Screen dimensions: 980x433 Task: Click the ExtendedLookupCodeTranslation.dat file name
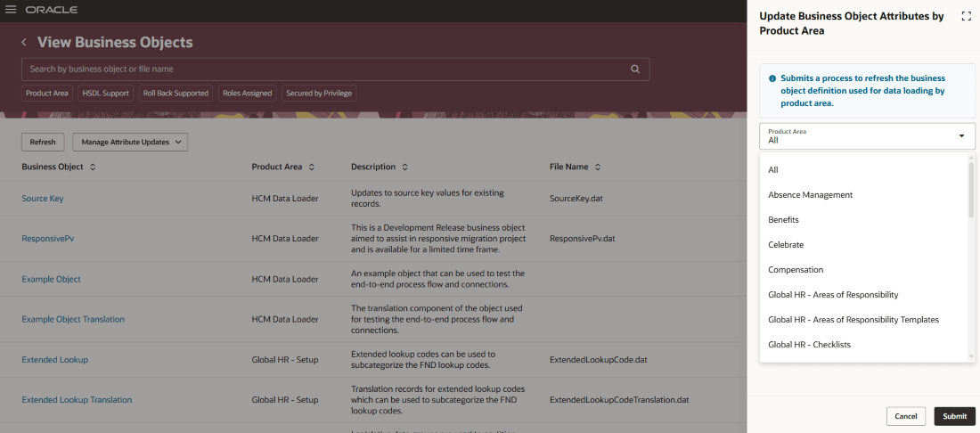click(x=619, y=400)
